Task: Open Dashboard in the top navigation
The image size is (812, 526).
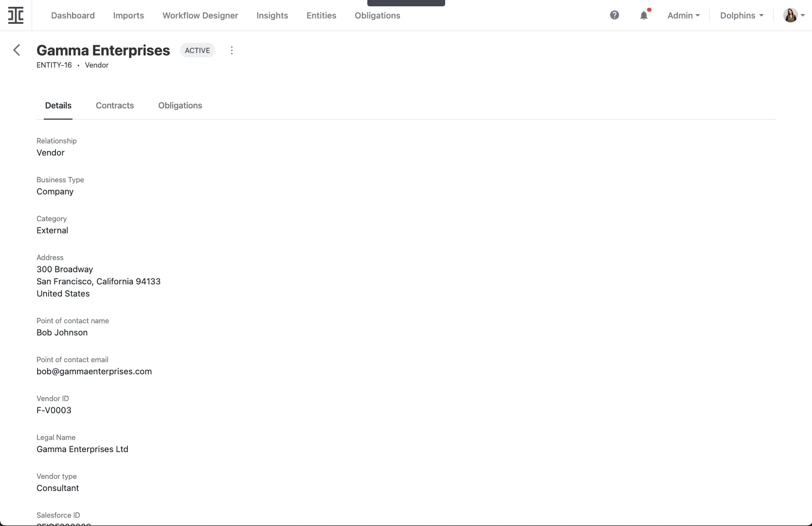Action: [73, 16]
